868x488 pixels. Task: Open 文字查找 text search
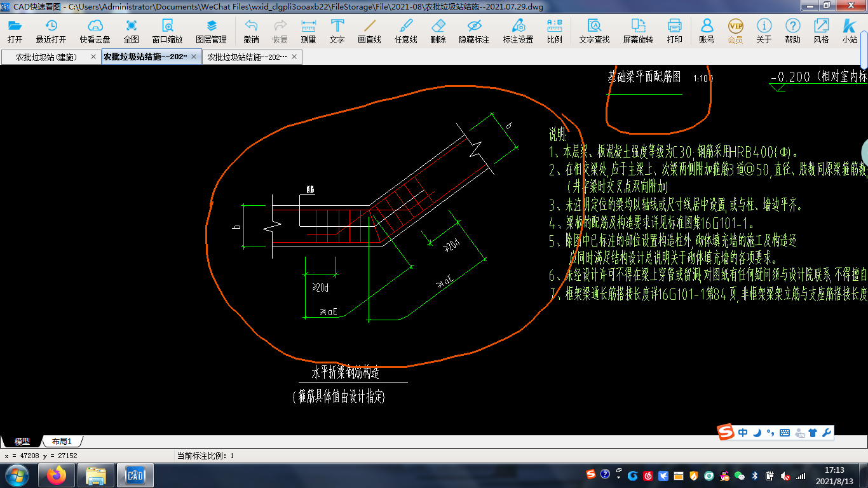point(594,31)
